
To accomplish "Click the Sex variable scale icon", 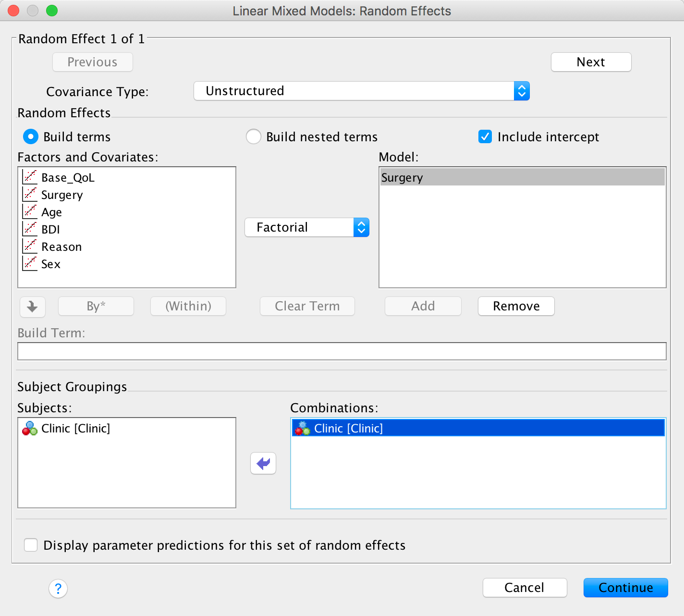I will tap(30, 264).
